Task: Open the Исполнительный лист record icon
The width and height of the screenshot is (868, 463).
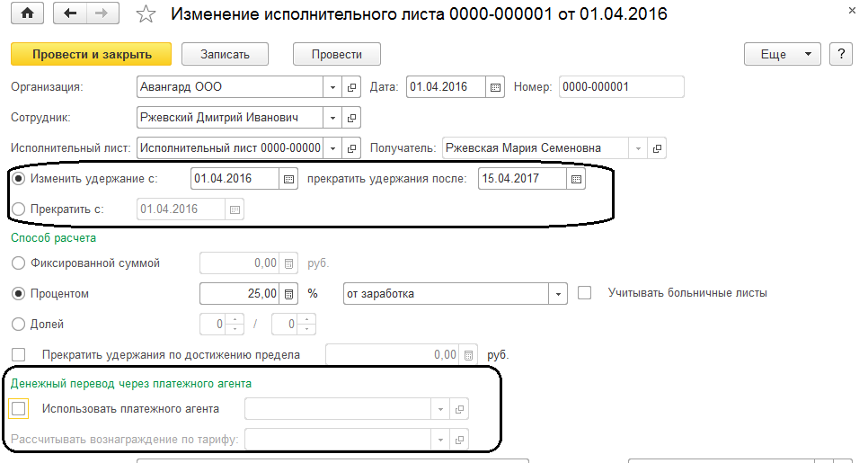Action: [x=351, y=147]
